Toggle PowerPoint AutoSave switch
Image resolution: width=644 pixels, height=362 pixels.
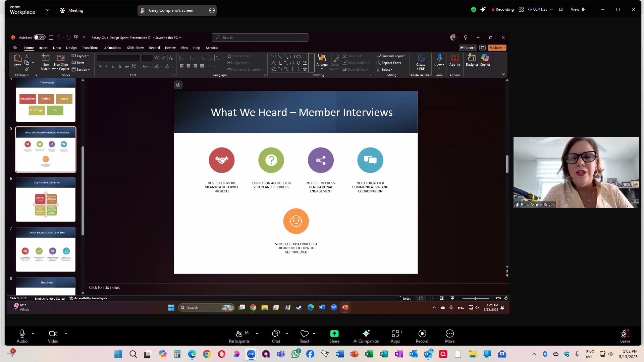pos(40,38)
